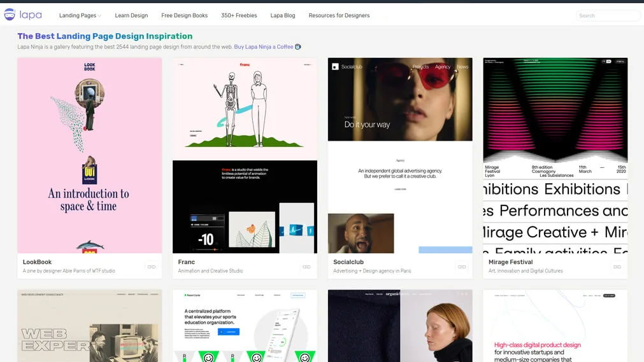Viewport: 644px width, 362px height.
Task: Open the LookBook title link
Action: (x=38, y=262)
